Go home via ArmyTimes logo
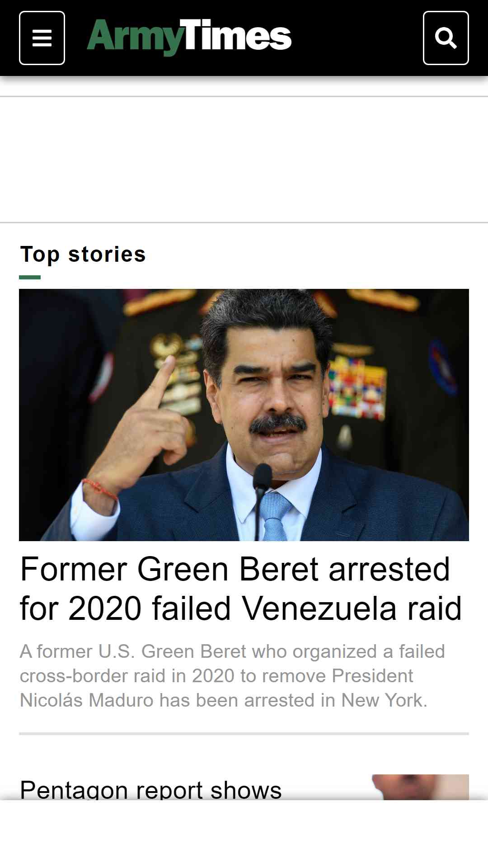This screenshot has width=488, height=868. pos(189,37)
